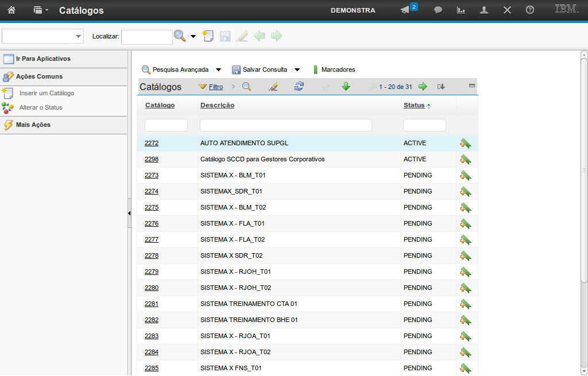Open the bulletin board announcements icon
The width and height of the screenshot is (588, 376).
(x=405, y=10)
